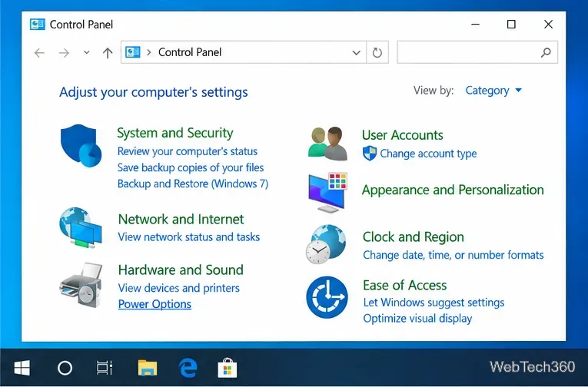This screenshot has width=588, height=387.
Task: Open User Accounts heading link
Action: pos(402,135)
